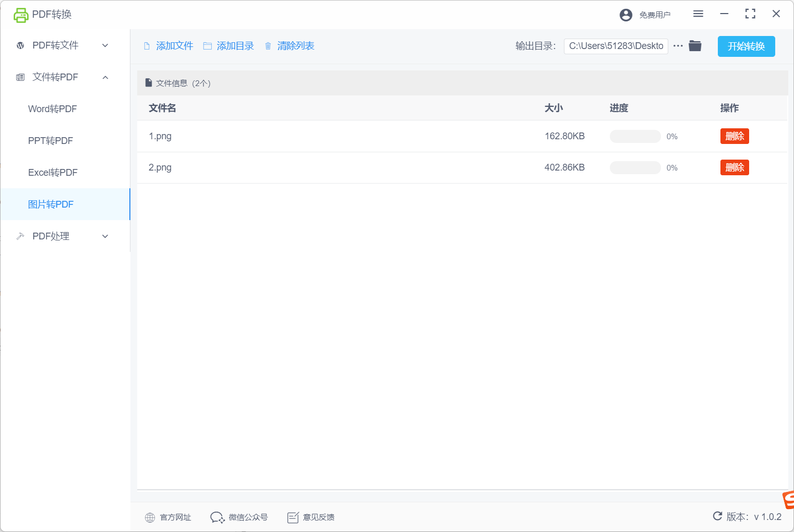Click the file name 2.png

[x=160, y=167]
